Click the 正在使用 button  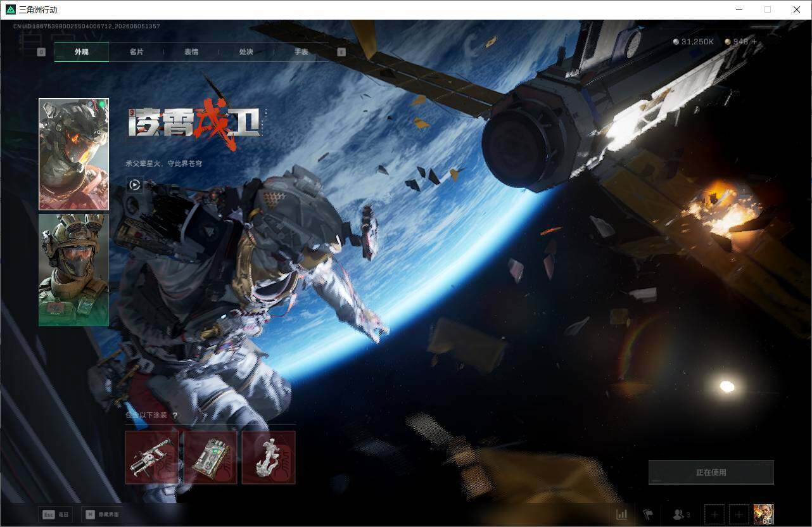[711, 473]
